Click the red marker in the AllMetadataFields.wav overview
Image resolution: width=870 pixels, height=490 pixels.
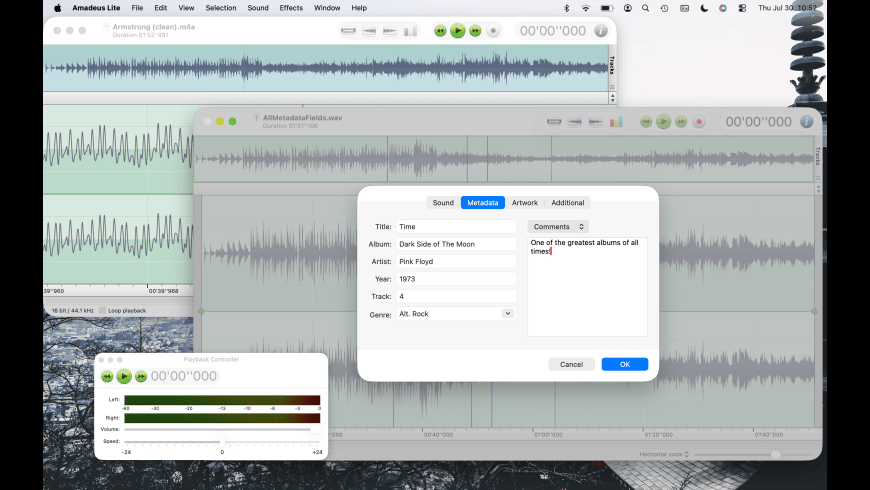click(552, 159)
